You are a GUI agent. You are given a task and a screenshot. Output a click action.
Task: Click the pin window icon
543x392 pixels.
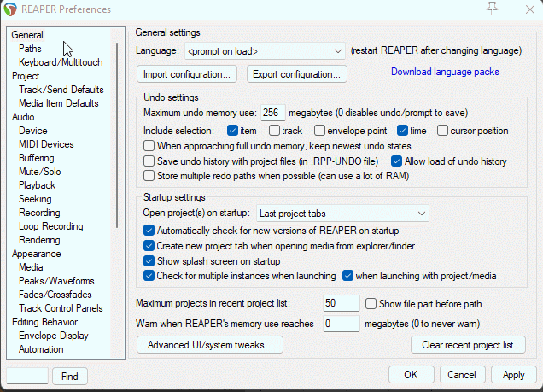tap(492, 9)
